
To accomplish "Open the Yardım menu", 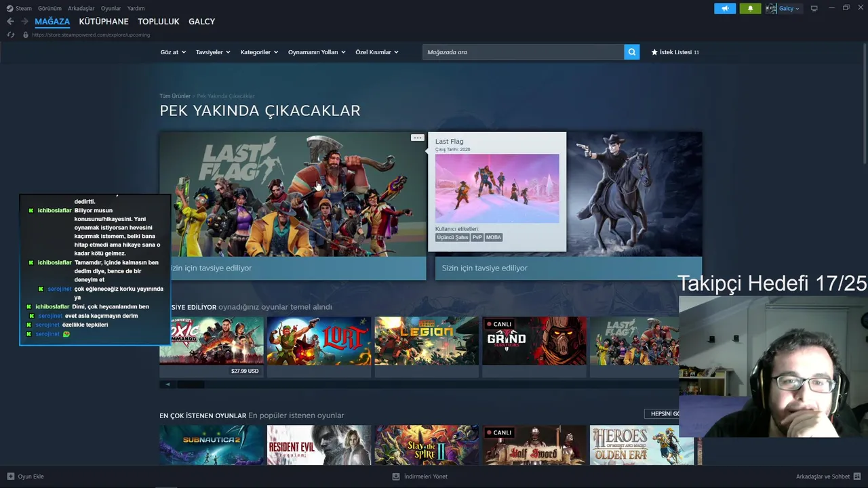I will (x=136, y=8).
